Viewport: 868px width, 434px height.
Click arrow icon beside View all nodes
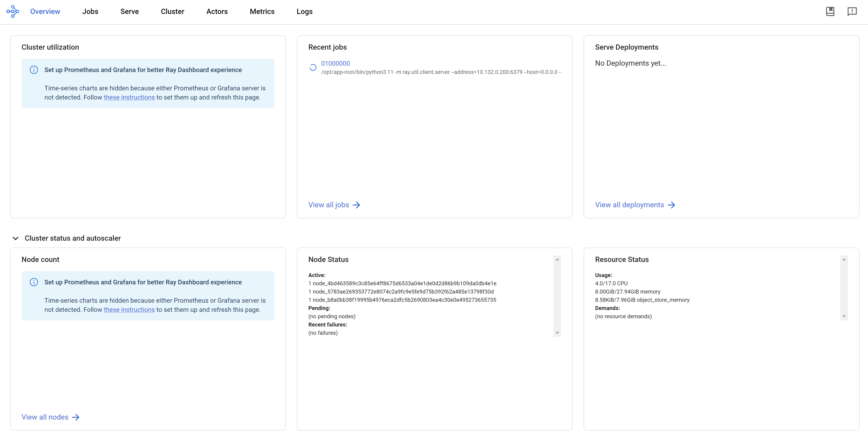pos(76,417)
